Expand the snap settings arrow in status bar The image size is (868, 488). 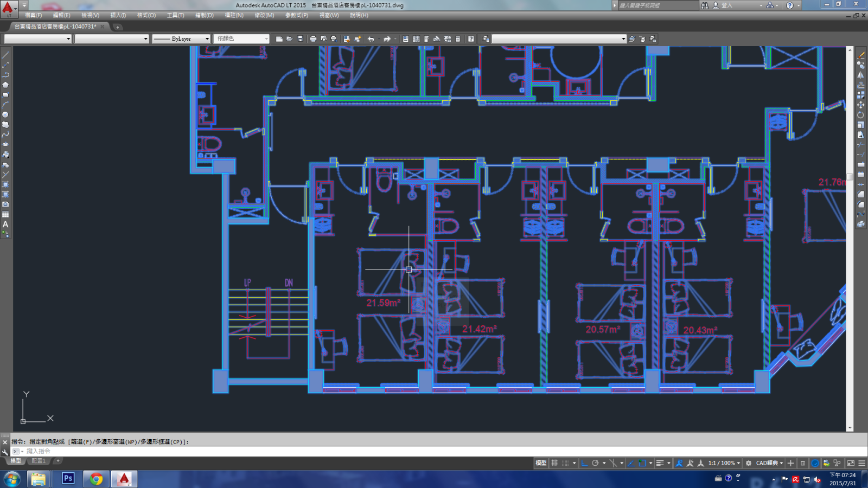574,463
